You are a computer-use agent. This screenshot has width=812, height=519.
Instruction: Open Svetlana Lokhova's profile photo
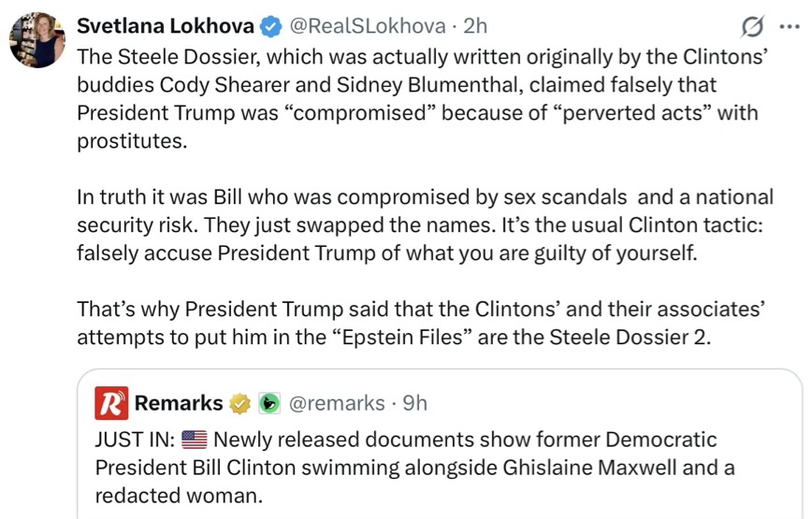tap(36, 39)
